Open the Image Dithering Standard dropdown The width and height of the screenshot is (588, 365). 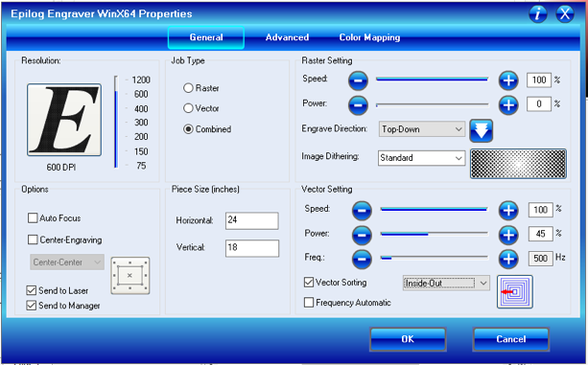point(421,158)
